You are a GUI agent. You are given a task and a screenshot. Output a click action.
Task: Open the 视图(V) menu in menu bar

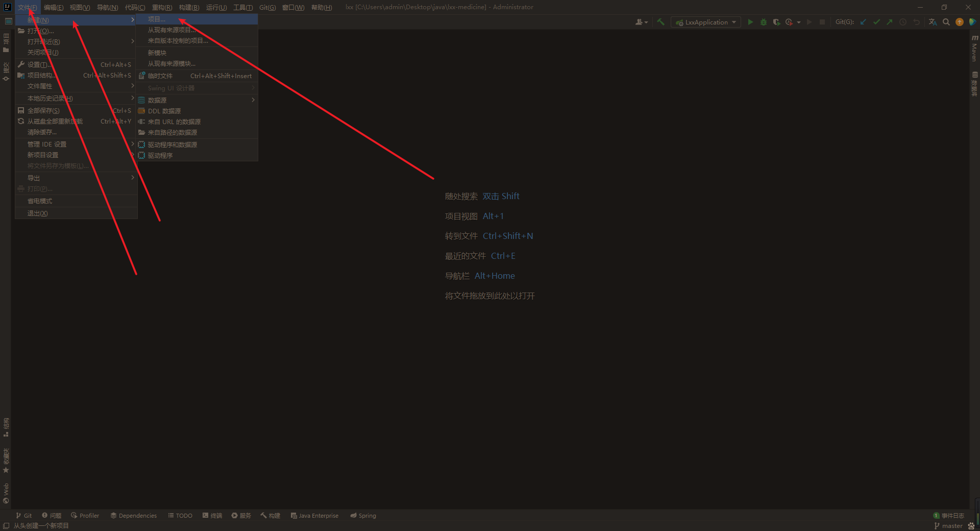(x=80, y=7)
